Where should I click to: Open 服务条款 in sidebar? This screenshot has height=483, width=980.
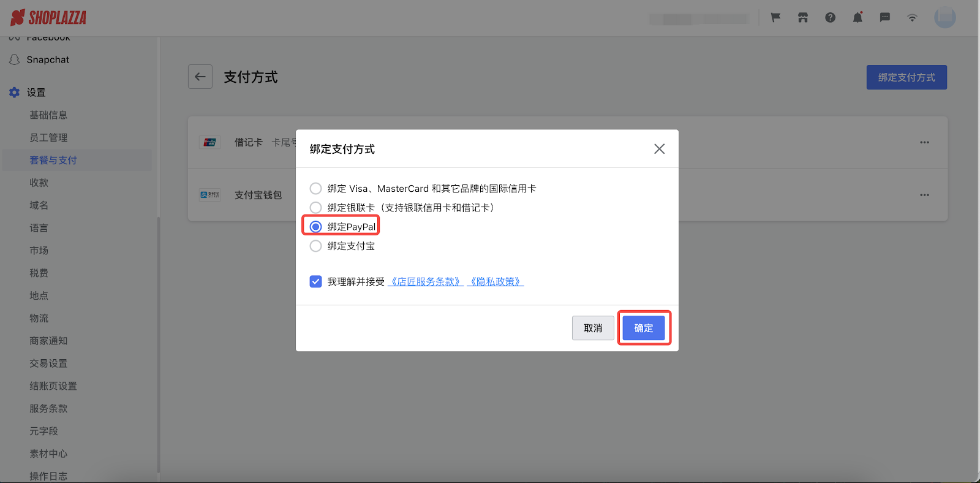click(48, 408)
